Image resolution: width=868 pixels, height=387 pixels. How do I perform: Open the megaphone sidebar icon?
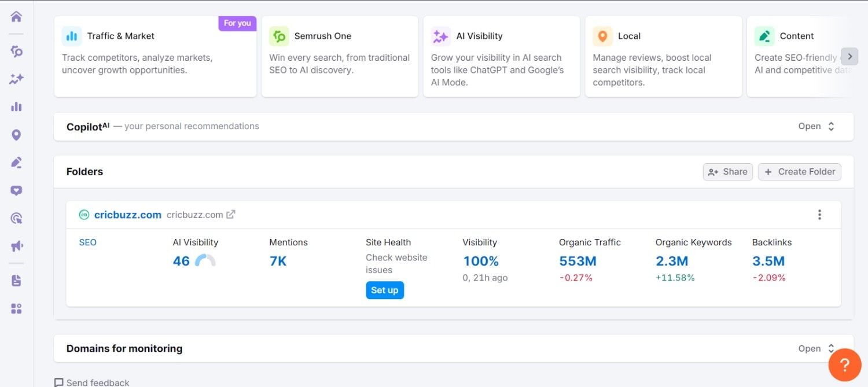pos(16,246)
